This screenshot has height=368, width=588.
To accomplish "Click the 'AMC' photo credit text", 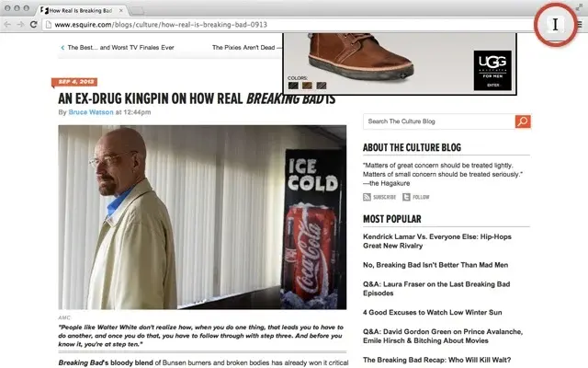I will [64, 317].
